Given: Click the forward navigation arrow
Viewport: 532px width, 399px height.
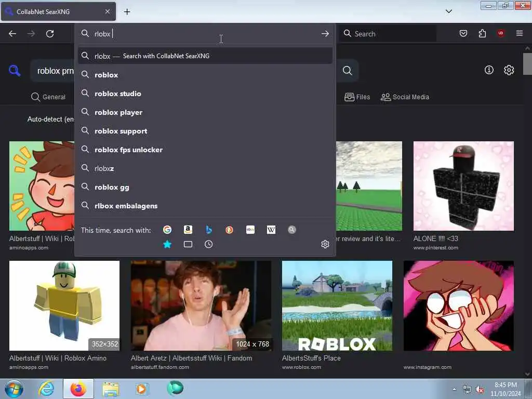Looking at the screenshot, I should coord(31,34).
